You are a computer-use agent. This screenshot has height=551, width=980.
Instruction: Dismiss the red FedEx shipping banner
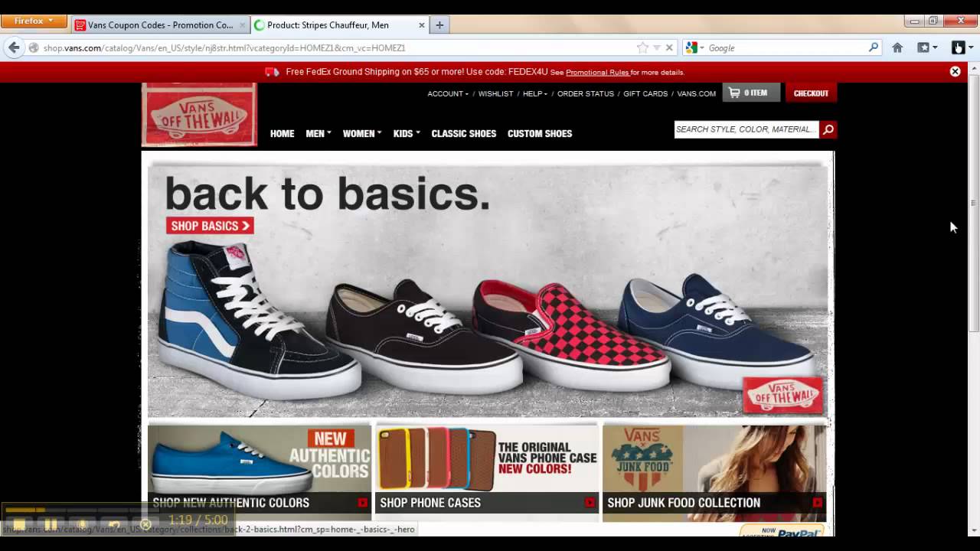point(955,71)
